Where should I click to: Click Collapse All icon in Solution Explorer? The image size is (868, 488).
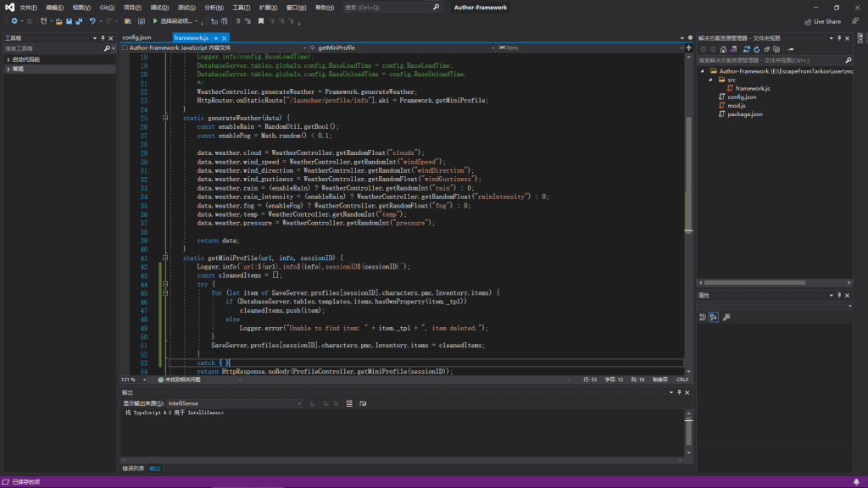click(x=766, y=49)
